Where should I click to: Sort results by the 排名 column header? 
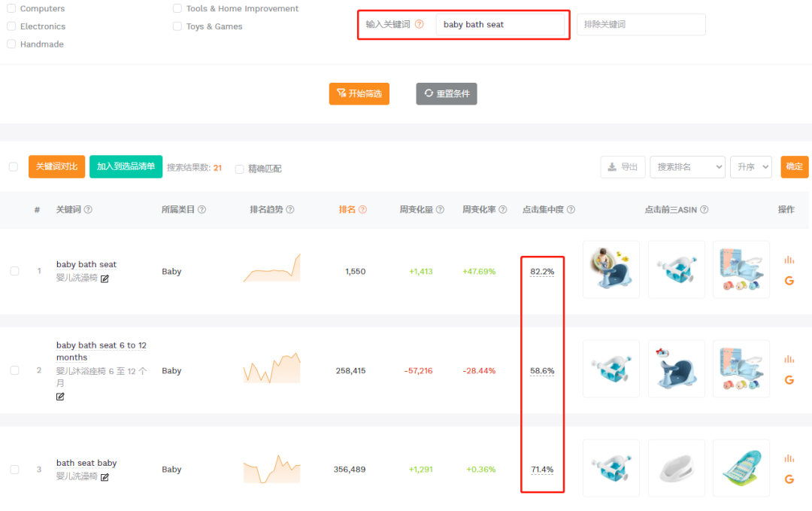click(349, 209)
